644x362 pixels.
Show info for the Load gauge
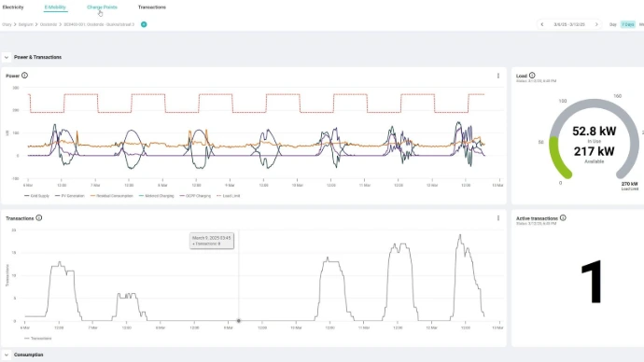(x=532, y=76)
